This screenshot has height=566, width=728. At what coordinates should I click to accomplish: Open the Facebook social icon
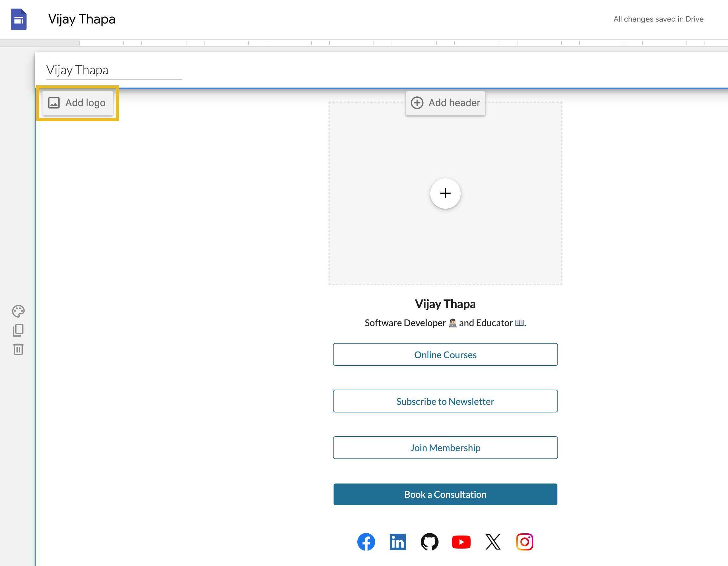366,542
